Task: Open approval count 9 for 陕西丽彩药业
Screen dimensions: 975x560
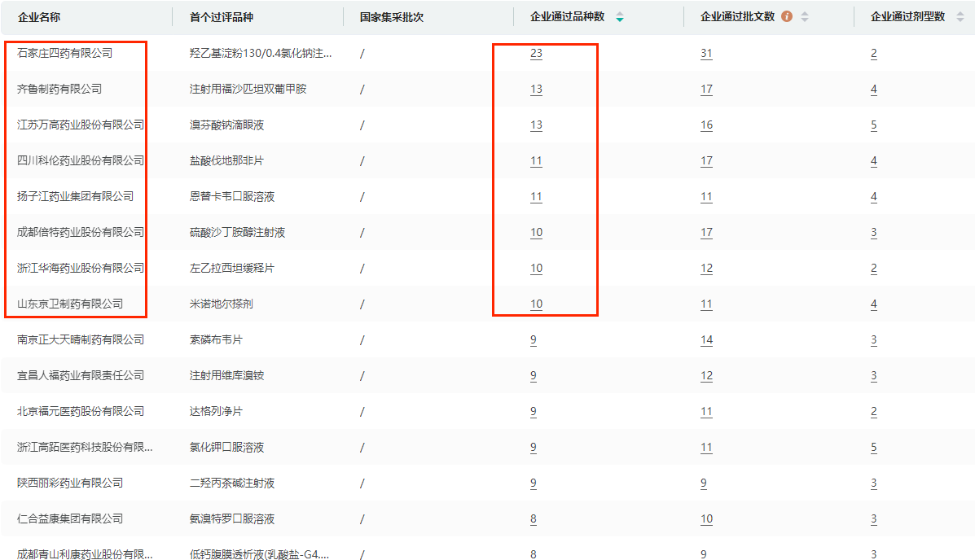Action: (x=703, y=483)
